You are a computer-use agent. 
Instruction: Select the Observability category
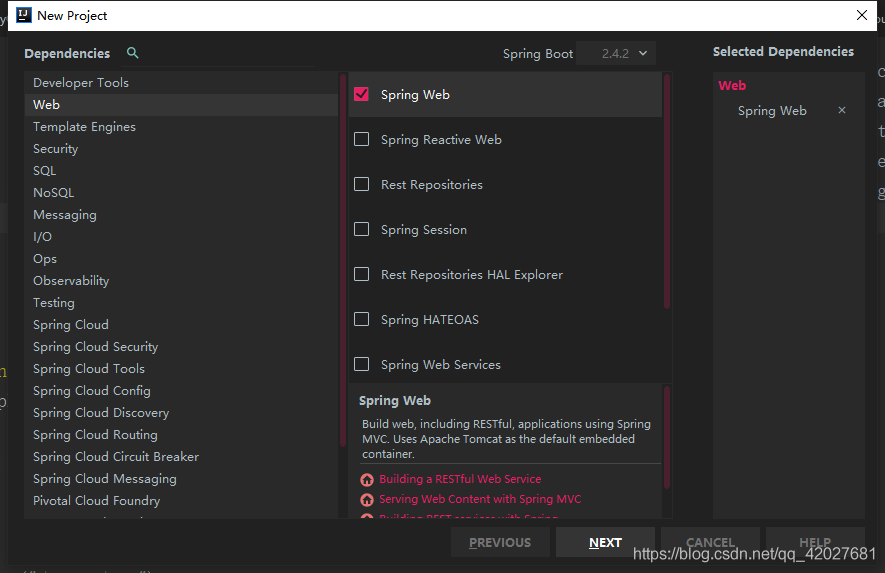click(x=181, y=281)
